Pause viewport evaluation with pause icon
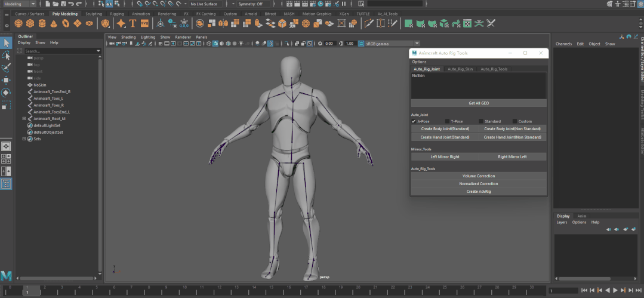Screen dimensions: 644x298 click(344, 4)
